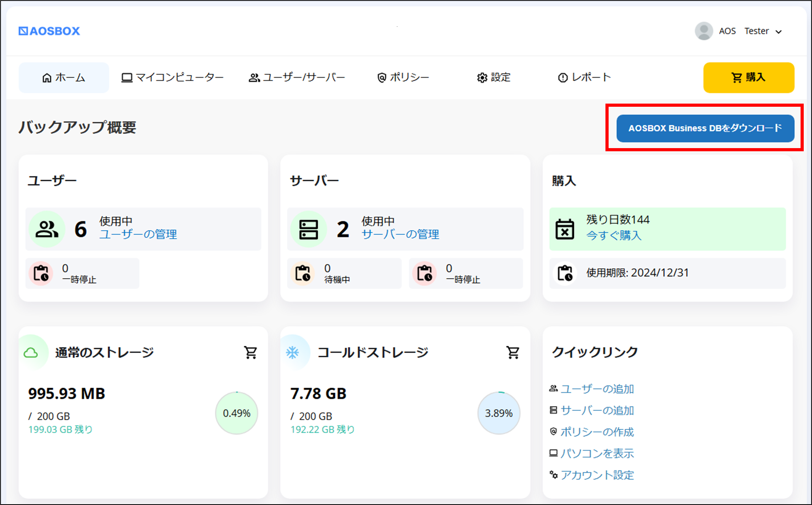Click the バックアップ概要 heading
The image size is (812, 505).
click(77, 128)
